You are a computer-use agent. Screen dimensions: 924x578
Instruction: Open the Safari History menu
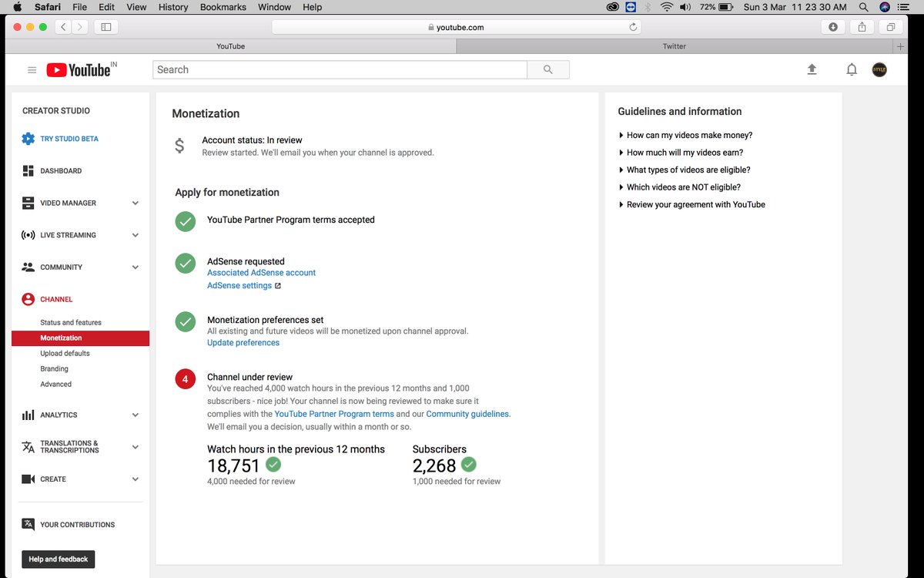tap(173, 7)
